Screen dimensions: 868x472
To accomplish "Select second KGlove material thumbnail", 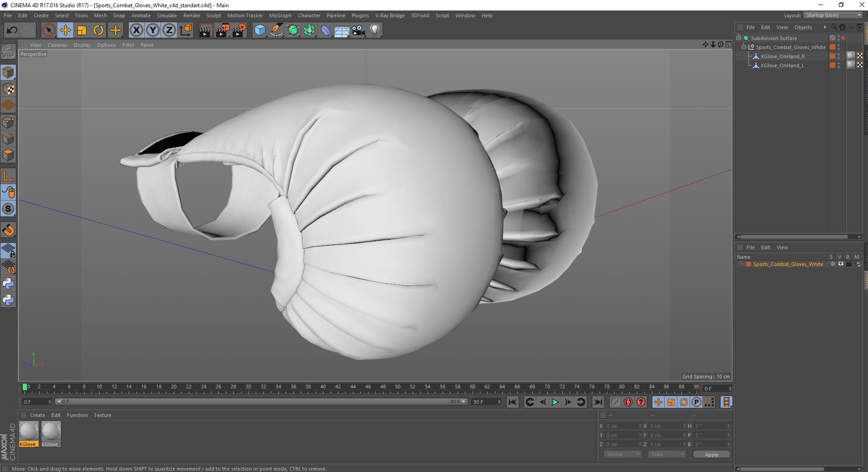I will (51, 434).
